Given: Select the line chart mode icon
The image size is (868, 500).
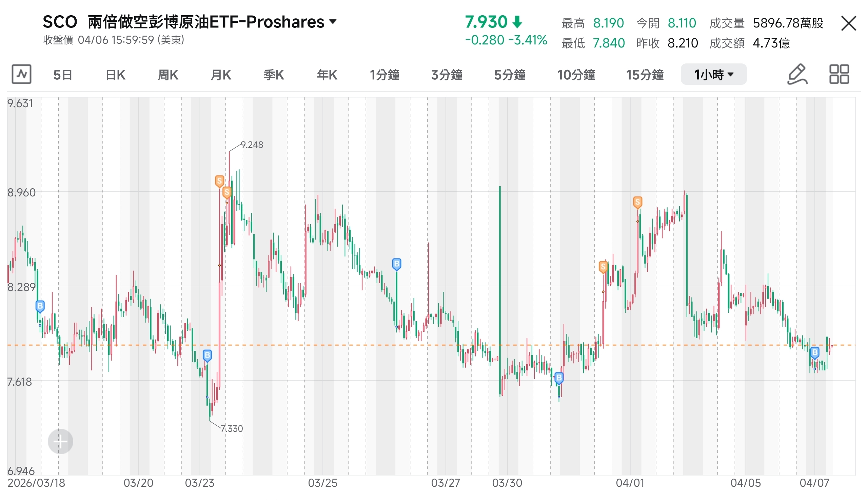Looking at the screenshot, I should tap(21, 74).
